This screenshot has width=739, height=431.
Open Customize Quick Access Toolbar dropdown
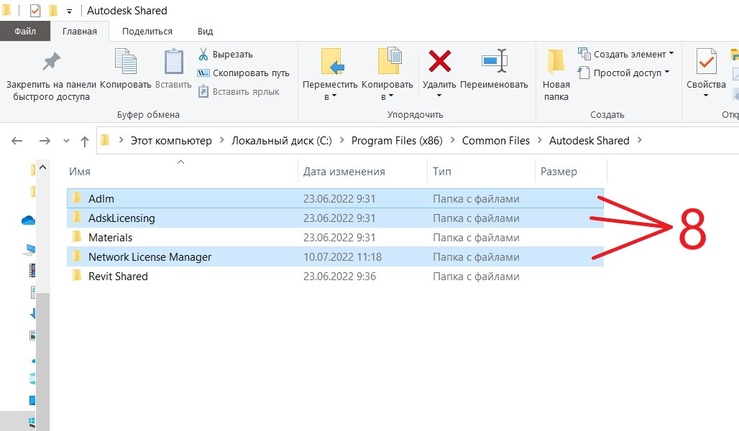click(69, 11)
